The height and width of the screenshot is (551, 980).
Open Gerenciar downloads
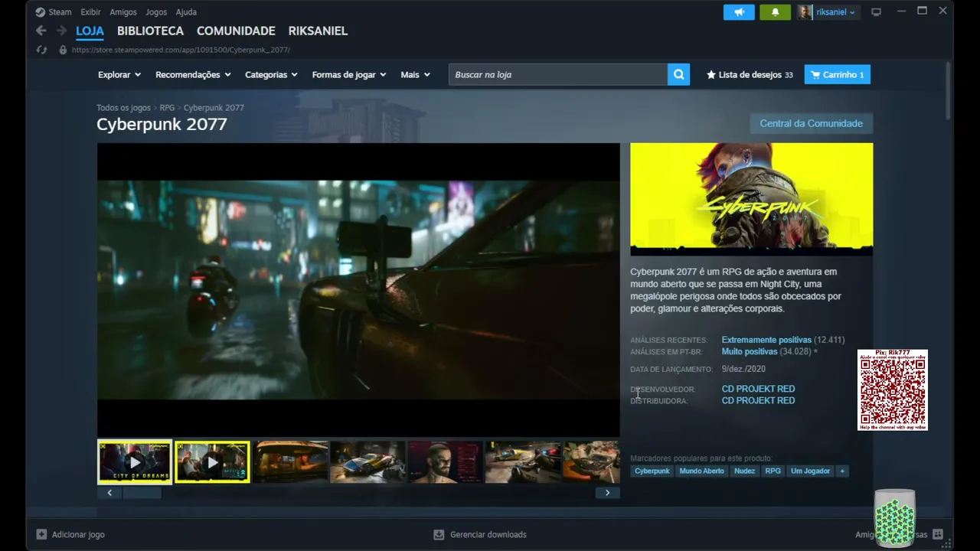click(x=480, y=535)
